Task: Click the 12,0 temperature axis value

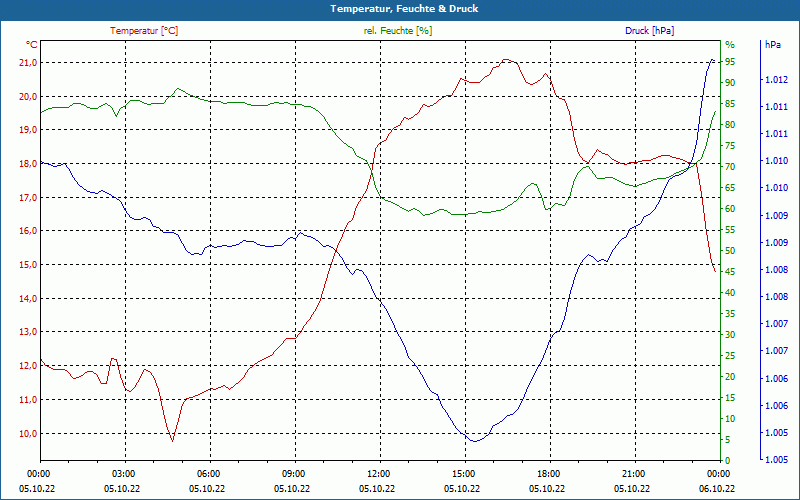Action: [29, 366]
